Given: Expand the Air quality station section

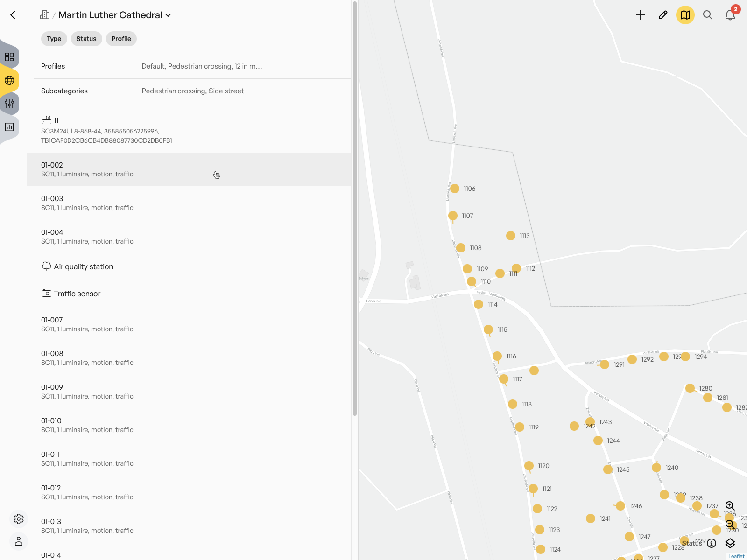Looking at the screenshot, I should pyautogui.click(x=83, y=266).
